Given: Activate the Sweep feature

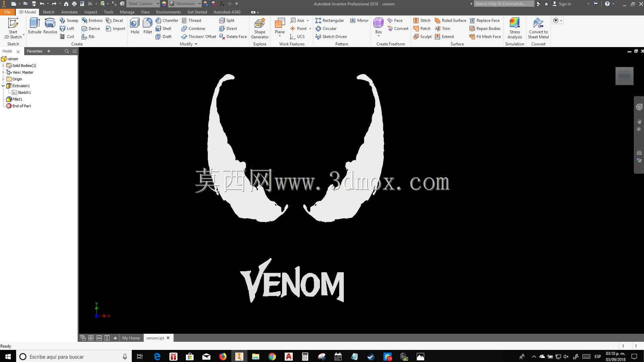Looking at the screenshot, I should point(69,21).
